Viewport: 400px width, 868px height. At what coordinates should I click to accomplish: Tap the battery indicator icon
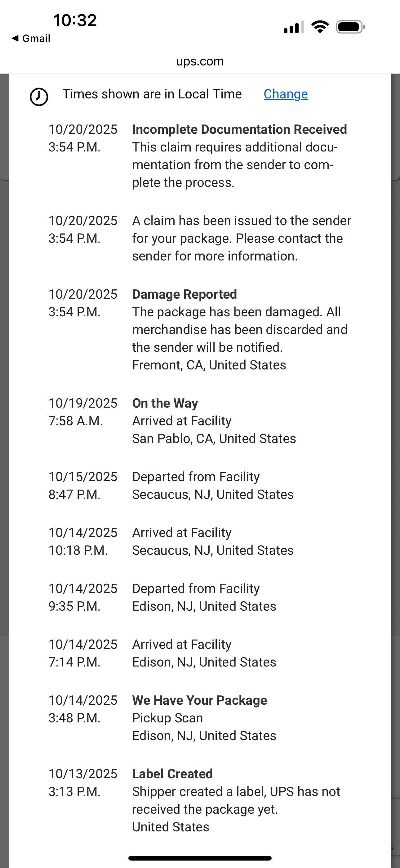[350, 27]
